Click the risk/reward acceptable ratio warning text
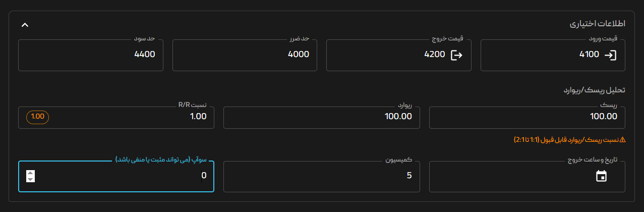The height and width of the screenshot is (212, 644). tap(566, 139)
